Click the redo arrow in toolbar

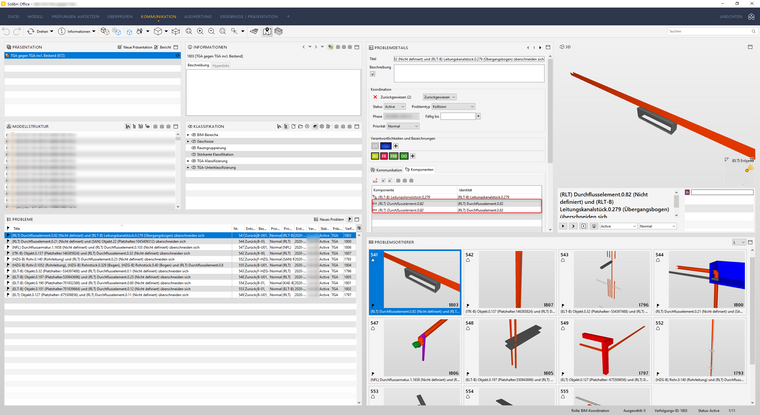16,32
